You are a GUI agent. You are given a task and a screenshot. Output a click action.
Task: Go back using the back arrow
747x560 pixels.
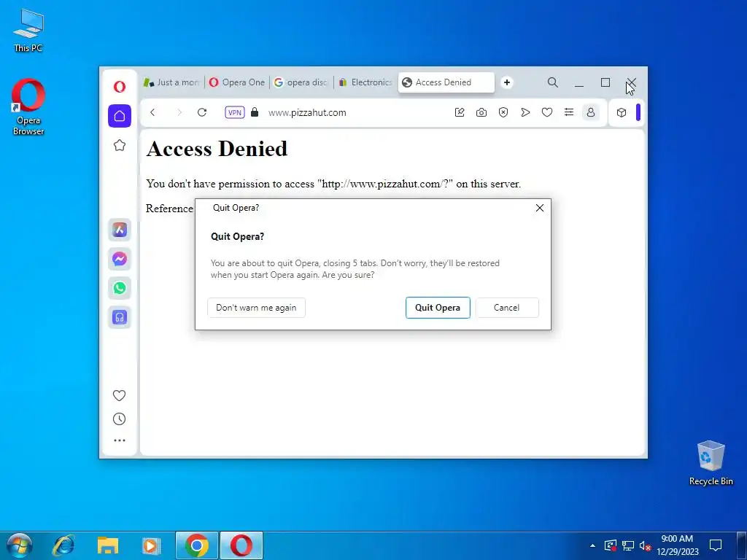(152, 112)
